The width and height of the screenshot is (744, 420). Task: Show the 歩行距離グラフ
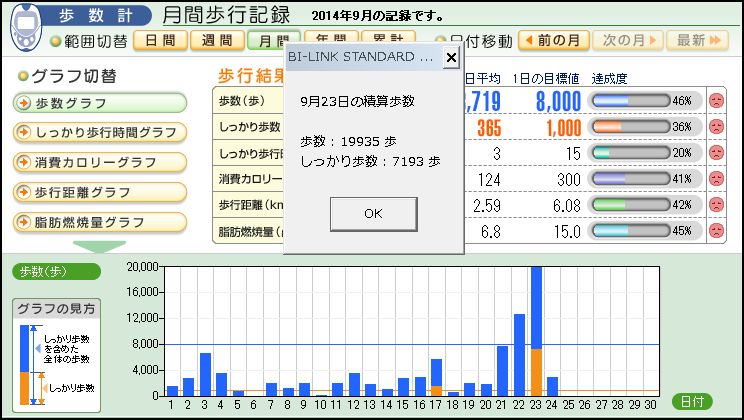point(100,192)
